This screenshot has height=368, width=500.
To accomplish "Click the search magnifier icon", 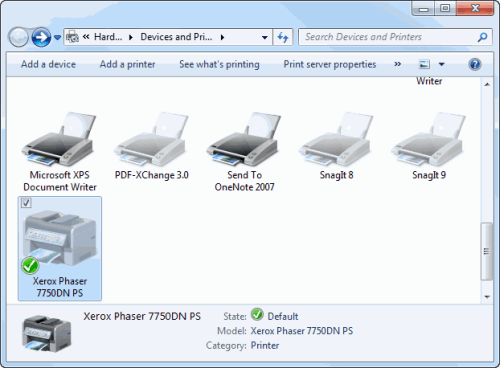I will pyautogui.click(x=482, y=37).
